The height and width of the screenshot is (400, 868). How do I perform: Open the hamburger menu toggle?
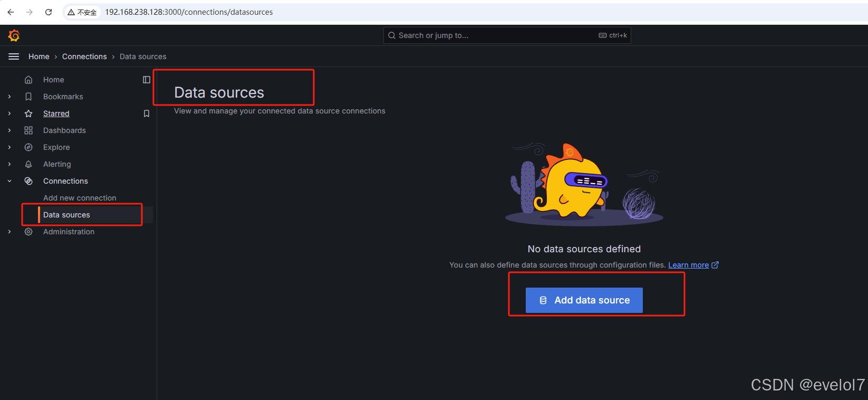click(14, 56)
